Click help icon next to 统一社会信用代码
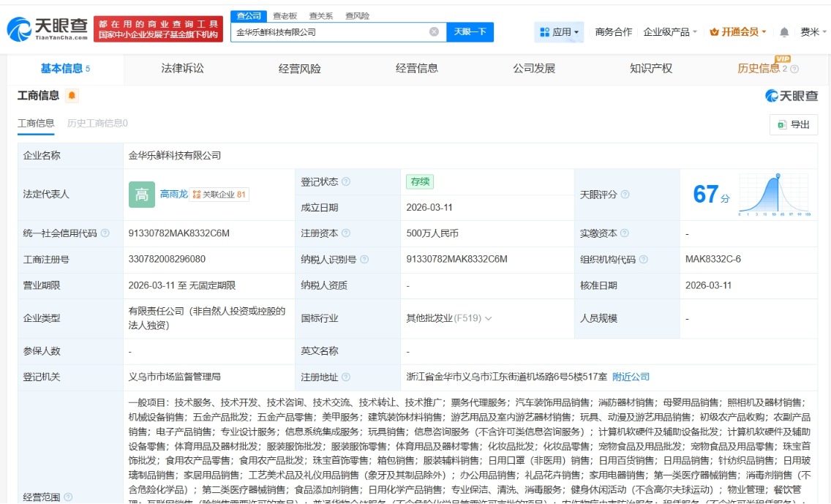This screenshot has width=831, height=504. 105,233
